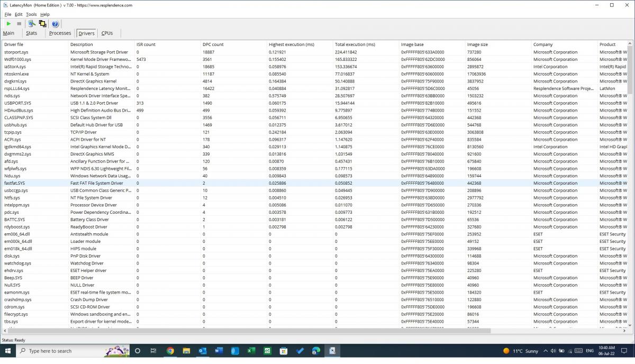Sort by the Image size column header
Image resolution: width=635 pixels, height=364 pixels.
pos(498,44)
